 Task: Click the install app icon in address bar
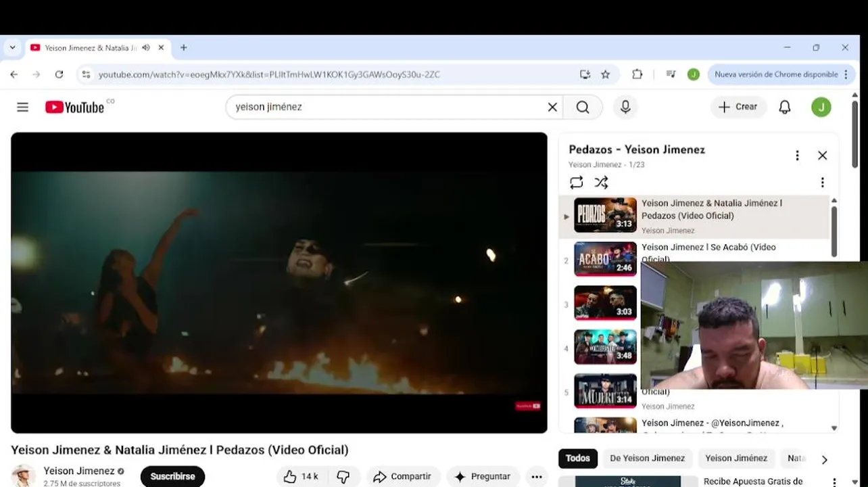(x=585, y=74)
